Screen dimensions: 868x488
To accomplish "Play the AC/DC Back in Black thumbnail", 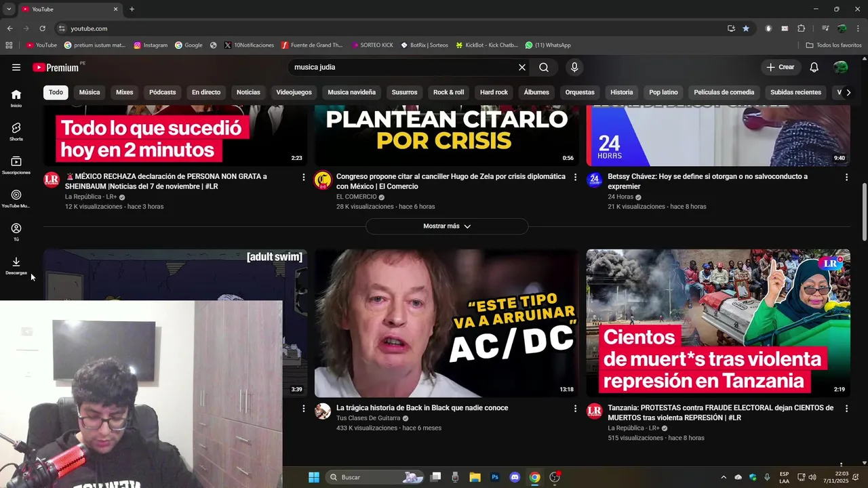I will point(447,323).
